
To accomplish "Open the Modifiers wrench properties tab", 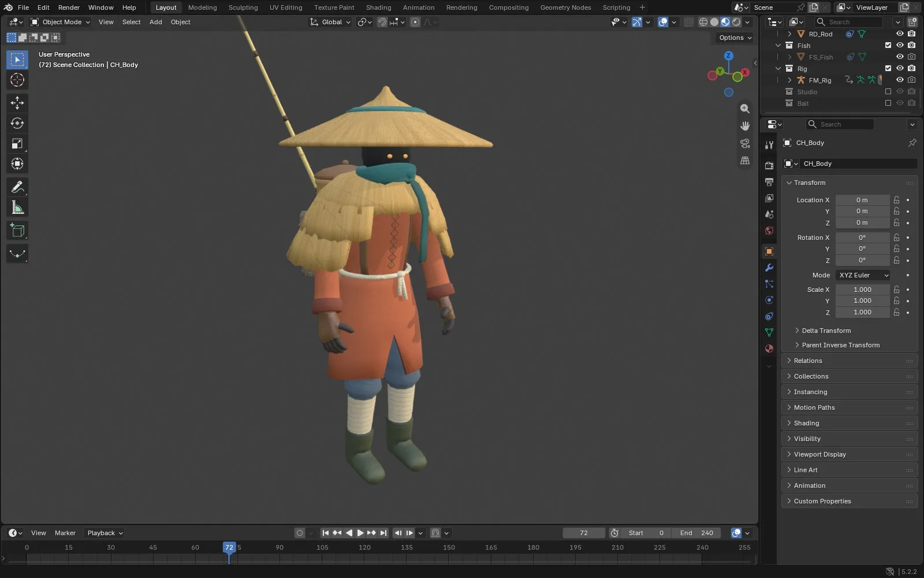I will [x=769, y=268].
